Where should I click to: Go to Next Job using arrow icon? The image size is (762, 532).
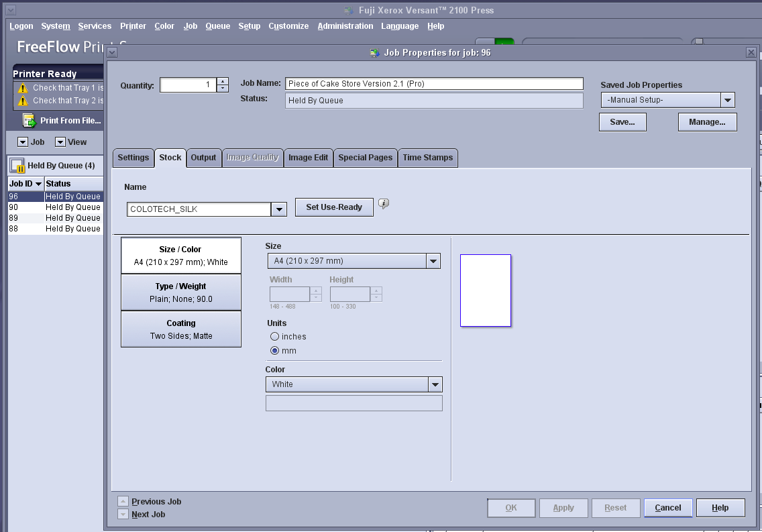click(x=123, y=514)
